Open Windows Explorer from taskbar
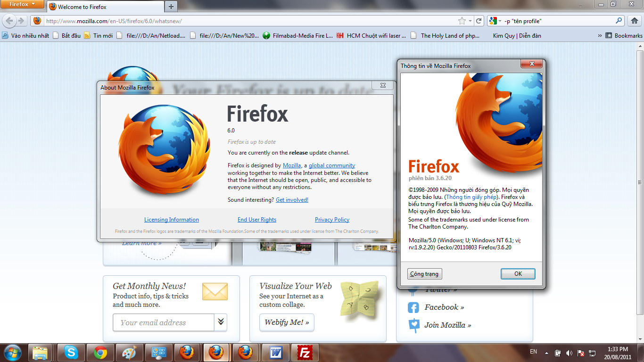The height and width of the screenshot is (362, 644). [41, 352]
